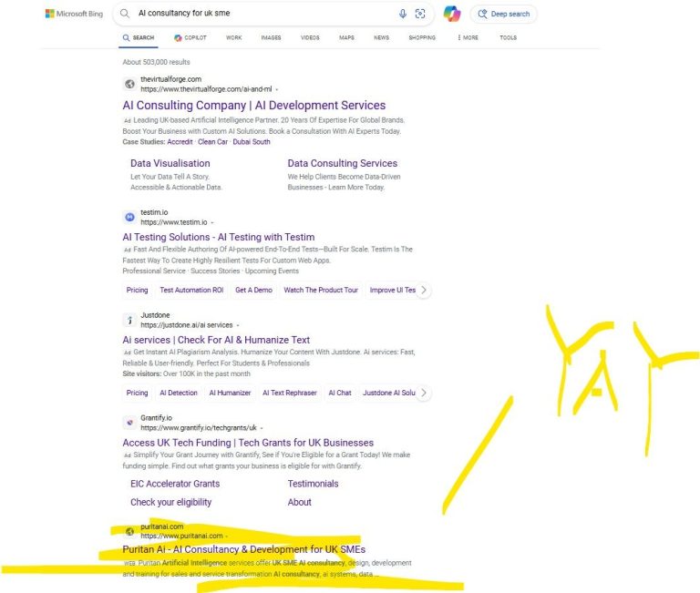Switch to the Work tab
Screen dimensions: 700x593
(x=234, y=38)
